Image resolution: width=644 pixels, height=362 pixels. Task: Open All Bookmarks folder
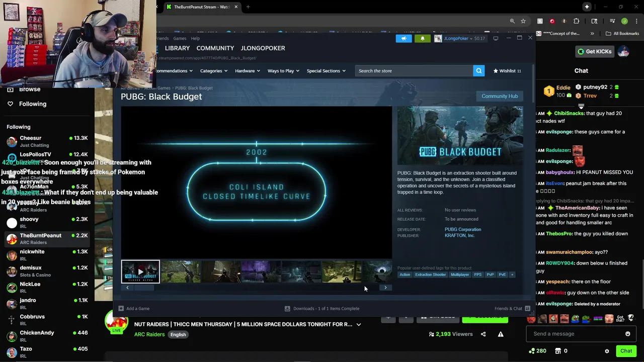click(622, 34)
